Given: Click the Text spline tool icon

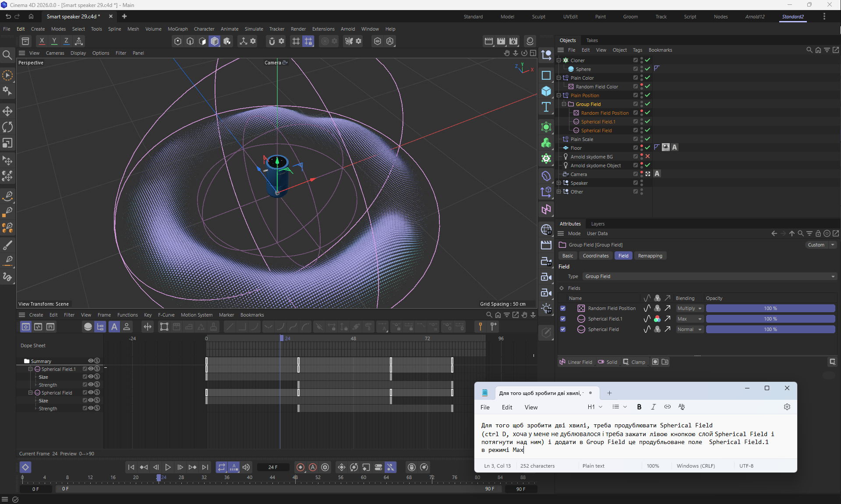Looking at the screenshot, I should click(546, 107).
